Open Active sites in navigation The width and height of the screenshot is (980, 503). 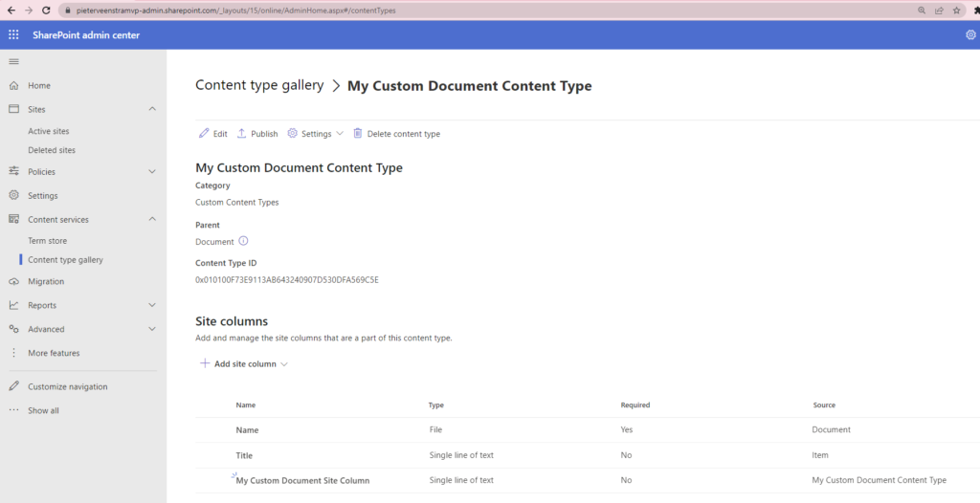point(49,131)
